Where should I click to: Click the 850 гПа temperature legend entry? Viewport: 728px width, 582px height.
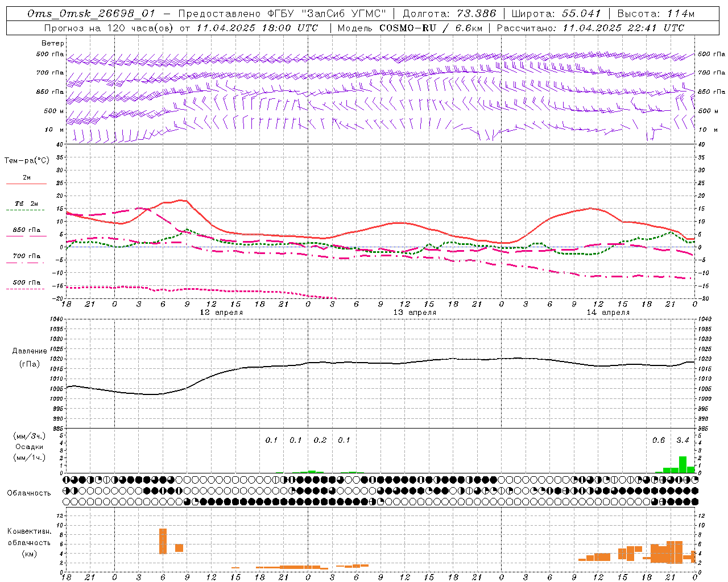click(x=27, y=230)
